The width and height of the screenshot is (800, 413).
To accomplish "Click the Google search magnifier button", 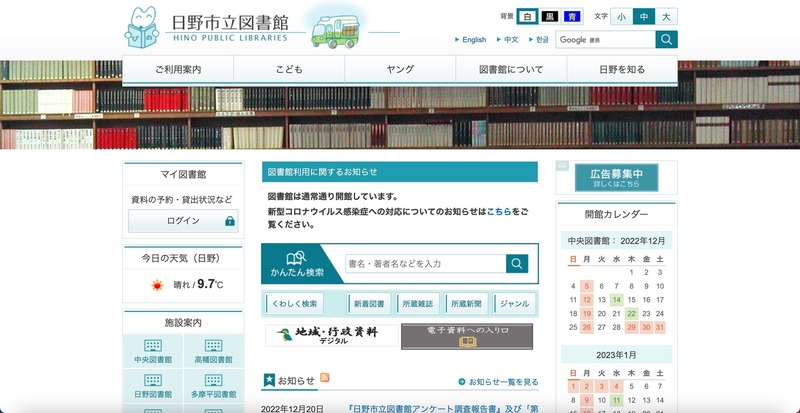I will [x=667, y=40].
